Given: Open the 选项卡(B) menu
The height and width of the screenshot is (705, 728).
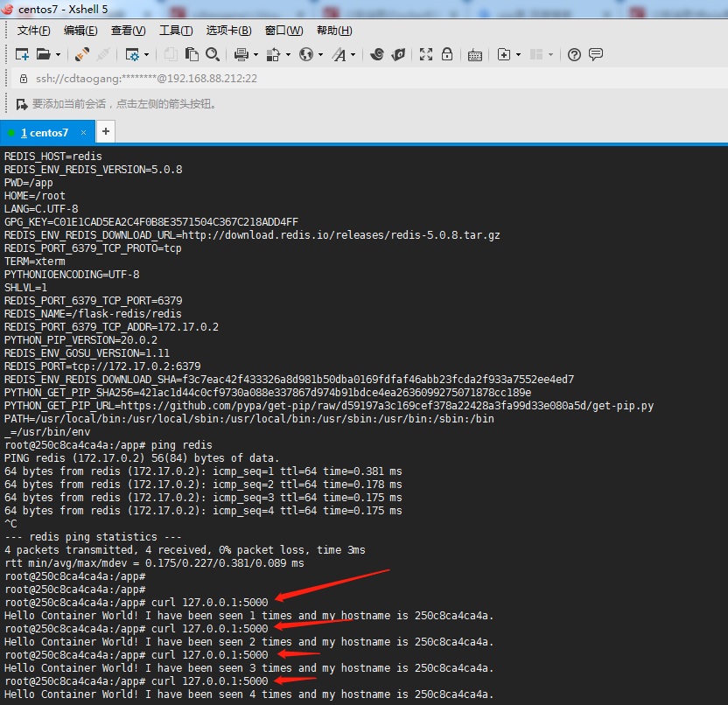Looking at the screenshot, I should [x=229, y=31].
